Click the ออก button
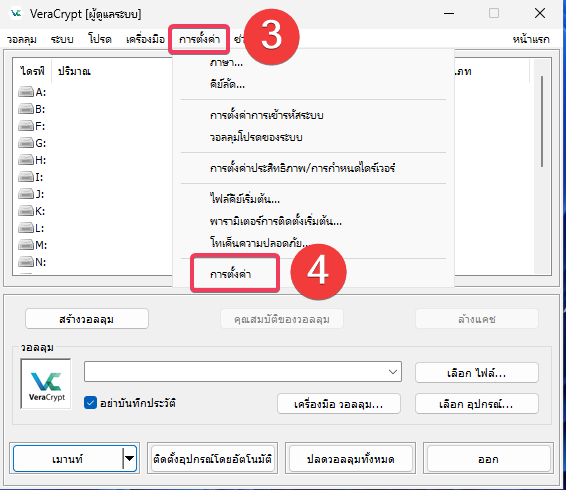The width and height of the screenshot is (566, 490). [x=488, y=459]
